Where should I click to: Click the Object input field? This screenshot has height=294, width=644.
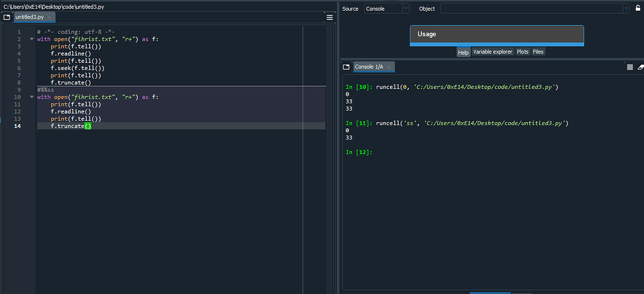pyautogui.click(x=531, y=8)
